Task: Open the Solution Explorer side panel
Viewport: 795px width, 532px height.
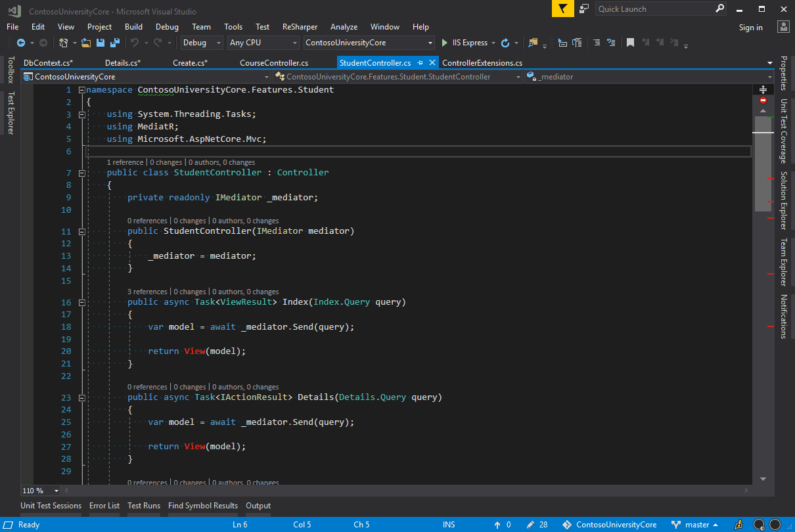Action: 783,200
